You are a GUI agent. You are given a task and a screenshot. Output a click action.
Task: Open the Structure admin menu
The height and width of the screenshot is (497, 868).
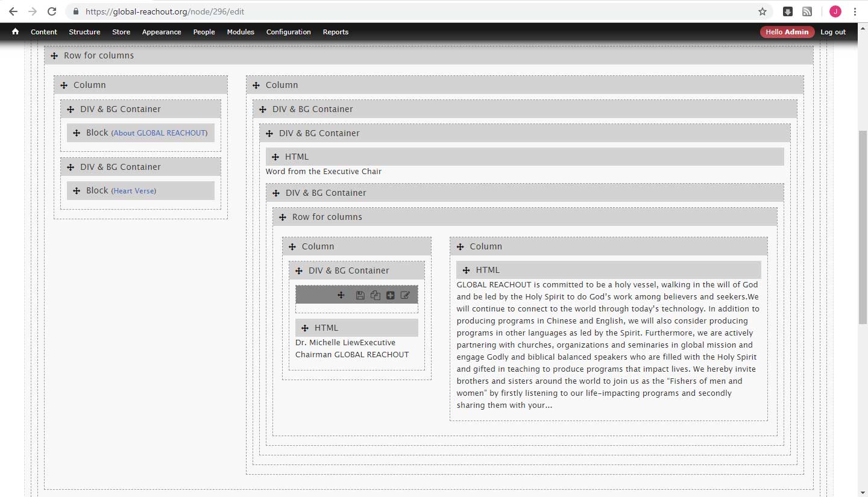coord(84,32)
